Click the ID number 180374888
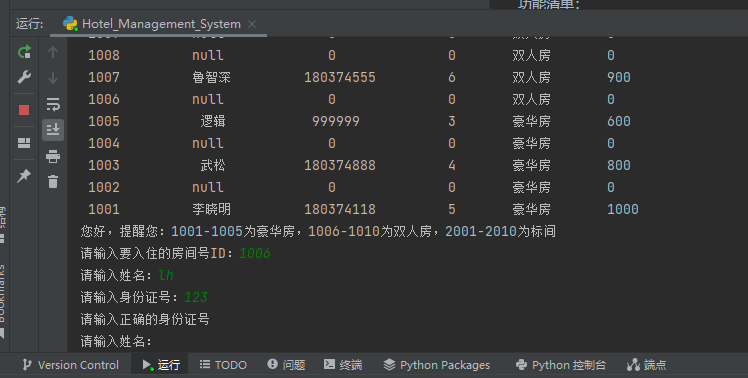Viewport: 748px width, 378px height. pos(340,165)
